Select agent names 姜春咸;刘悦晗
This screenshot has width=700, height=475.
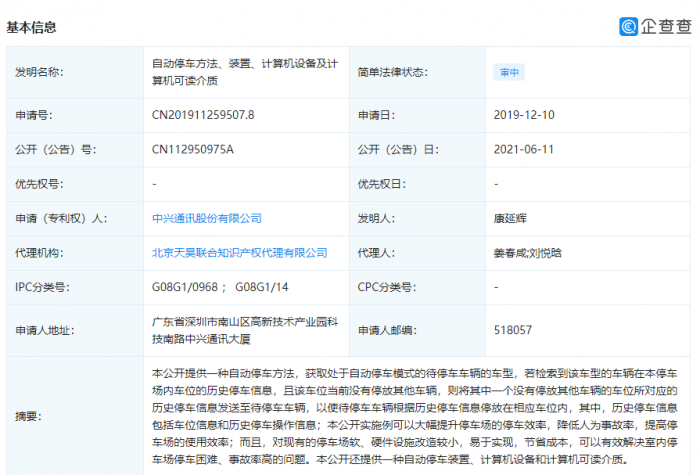tap(528, 253)
